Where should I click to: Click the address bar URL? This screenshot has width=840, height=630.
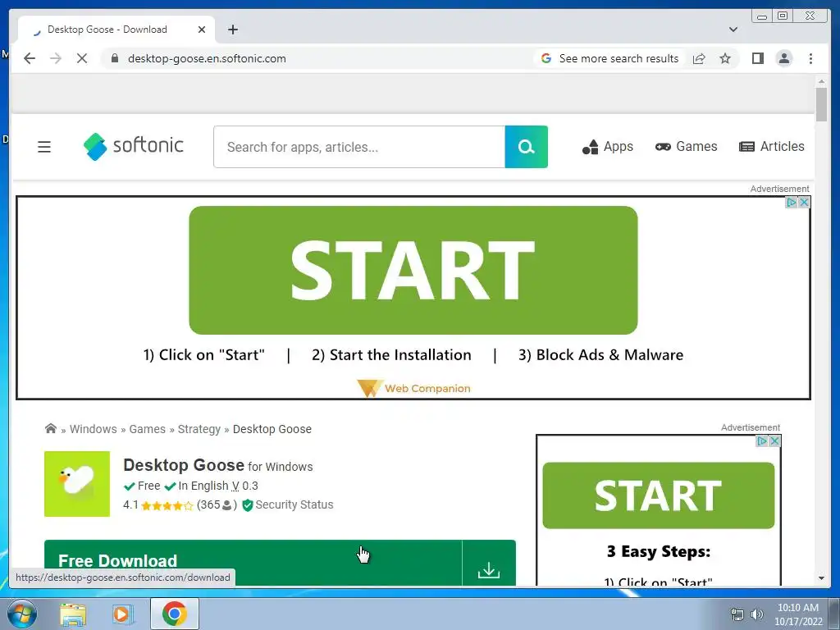point(207,58)
